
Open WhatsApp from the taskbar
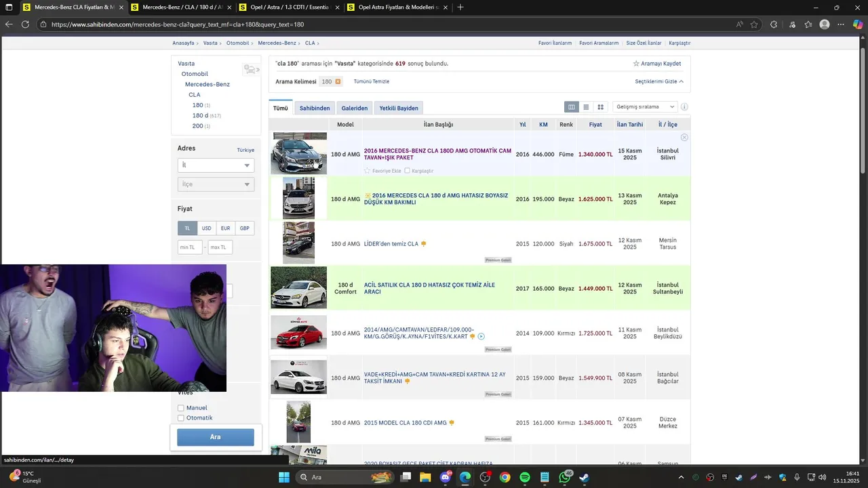(565, 477)
